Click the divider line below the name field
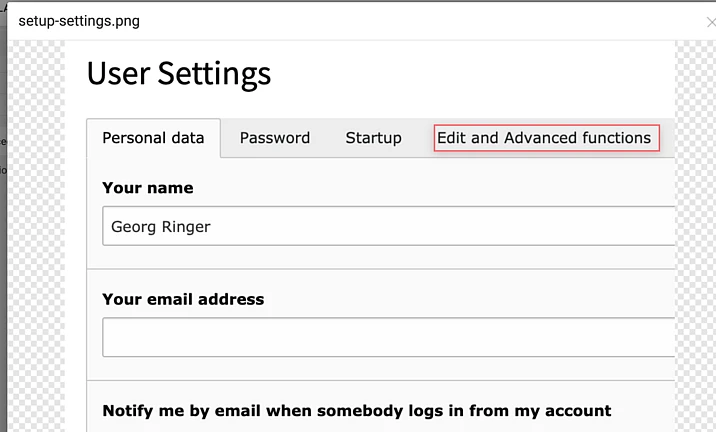 380,268
